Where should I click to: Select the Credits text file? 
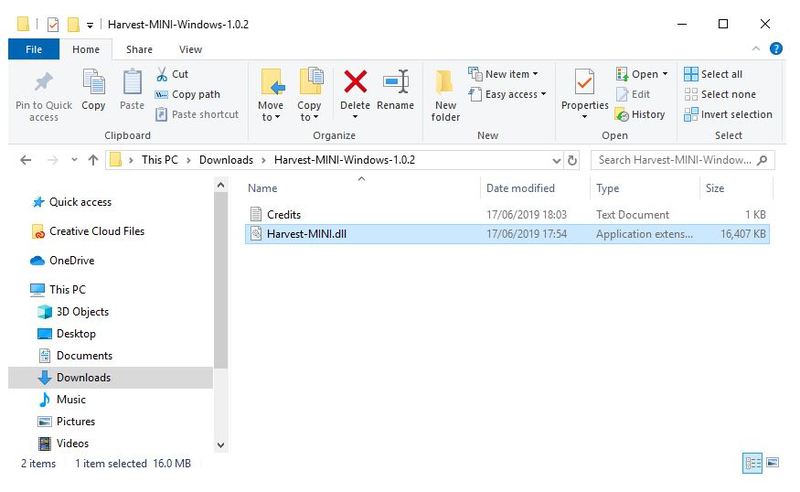click(x=507, y=215)
